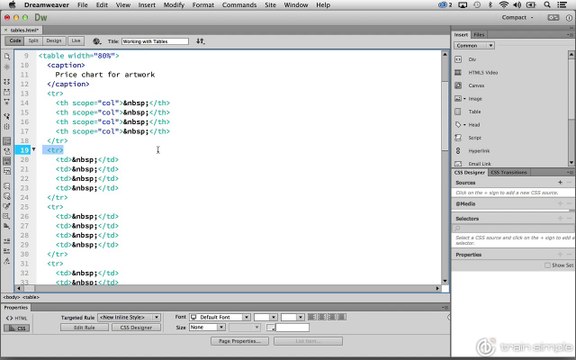Open the Compact workspace switcher
This screenshot has height=360, width=576.
(x=517, y=17)
